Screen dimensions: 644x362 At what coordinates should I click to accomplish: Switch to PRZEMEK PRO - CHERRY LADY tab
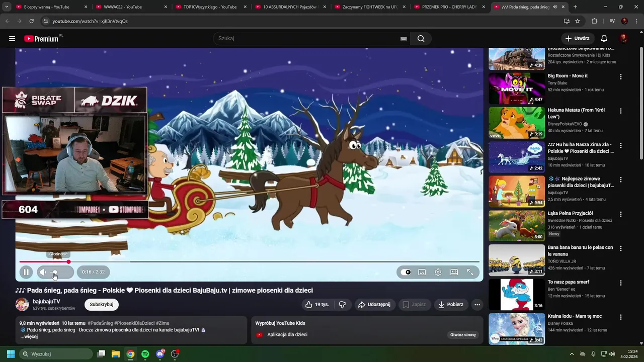449,7
